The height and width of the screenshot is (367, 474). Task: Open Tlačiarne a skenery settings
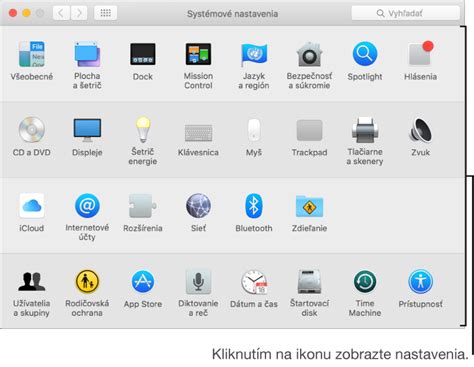pyautogui.click(x=365, y=130)
